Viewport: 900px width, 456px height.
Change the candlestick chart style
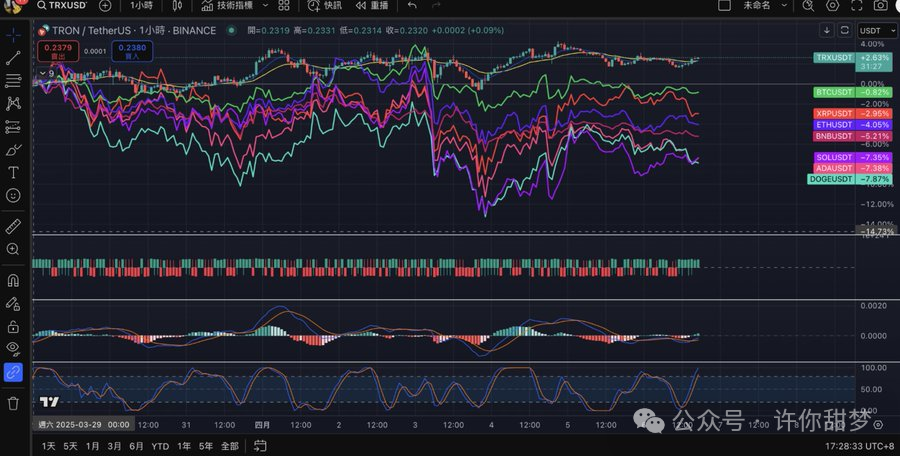point(177,5)
